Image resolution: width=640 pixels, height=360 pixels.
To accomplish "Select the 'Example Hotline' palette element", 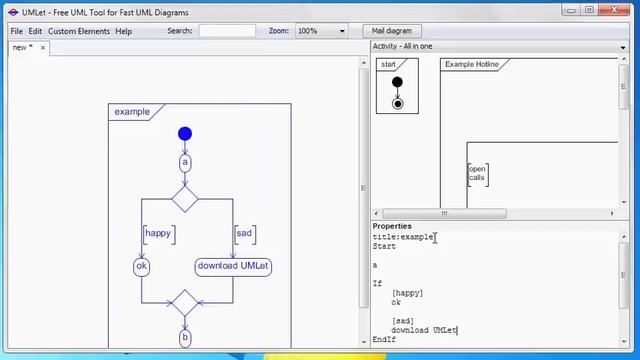I will tap(472, 64).
